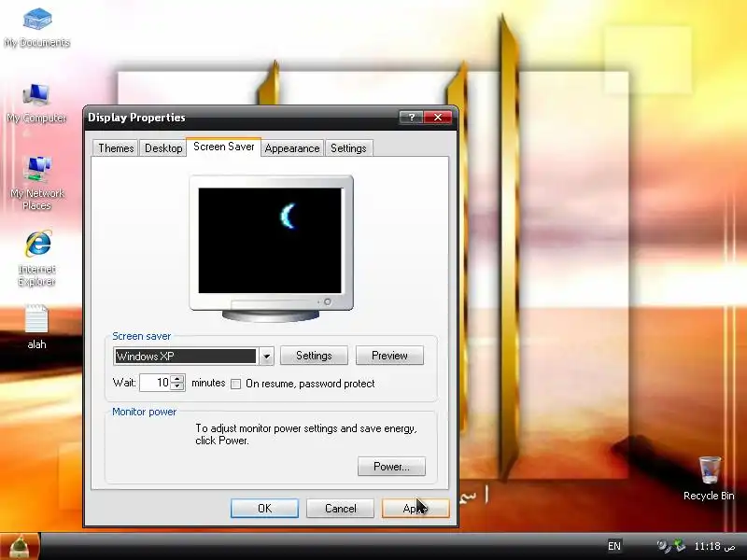Click the EN language indicator
The height and width of the screenshot is (560, 747).
614,546
